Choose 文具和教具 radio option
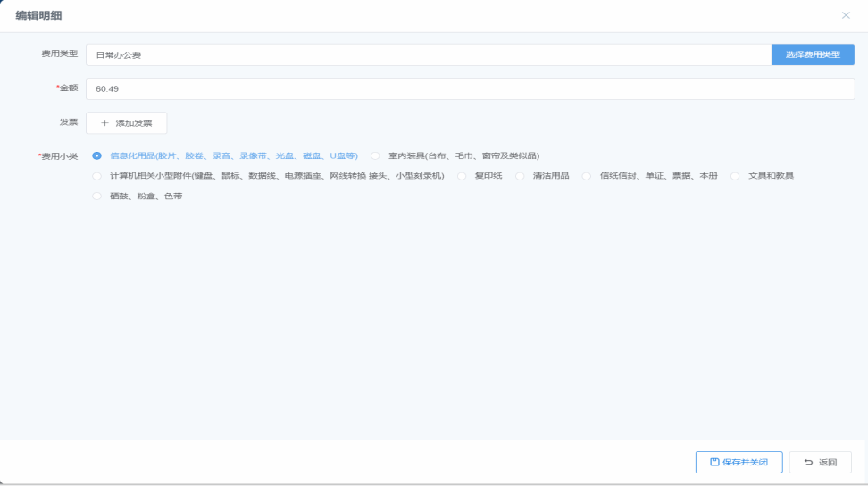868x486 pixels. 735,176
